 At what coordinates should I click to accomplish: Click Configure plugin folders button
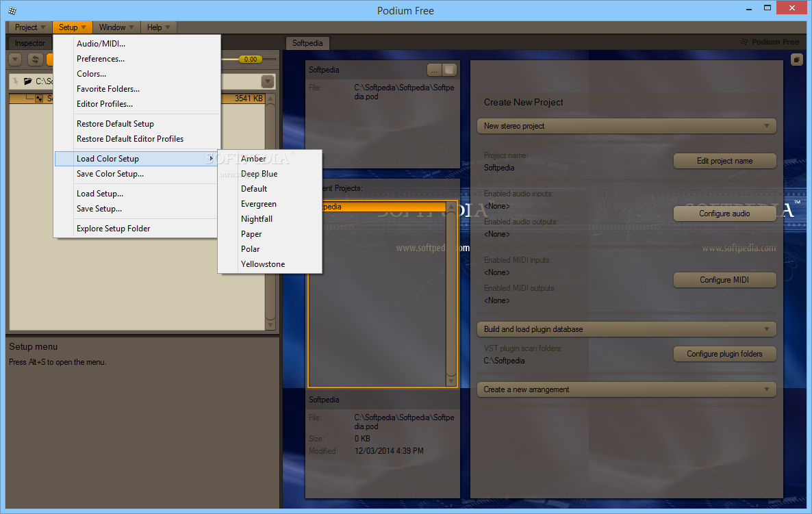click(x=724, y=354)
